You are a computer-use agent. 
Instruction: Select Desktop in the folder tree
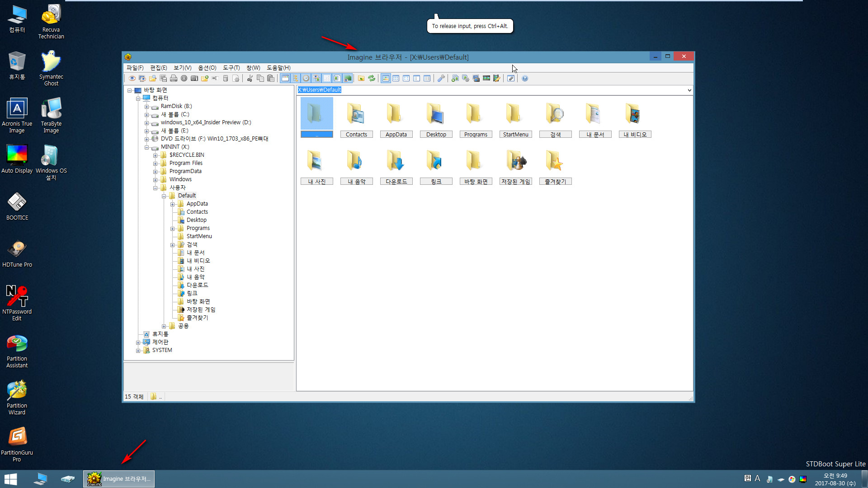(x=197, y=220)
